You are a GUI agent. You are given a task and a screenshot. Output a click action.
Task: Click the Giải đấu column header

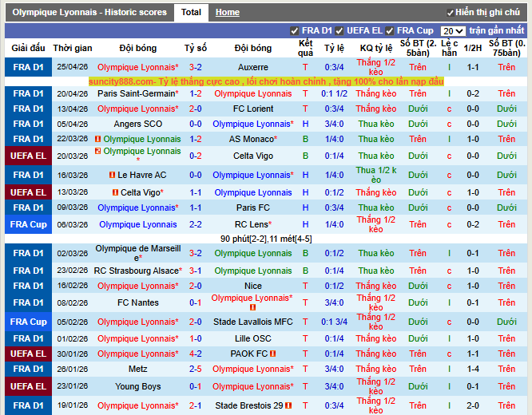29,48
